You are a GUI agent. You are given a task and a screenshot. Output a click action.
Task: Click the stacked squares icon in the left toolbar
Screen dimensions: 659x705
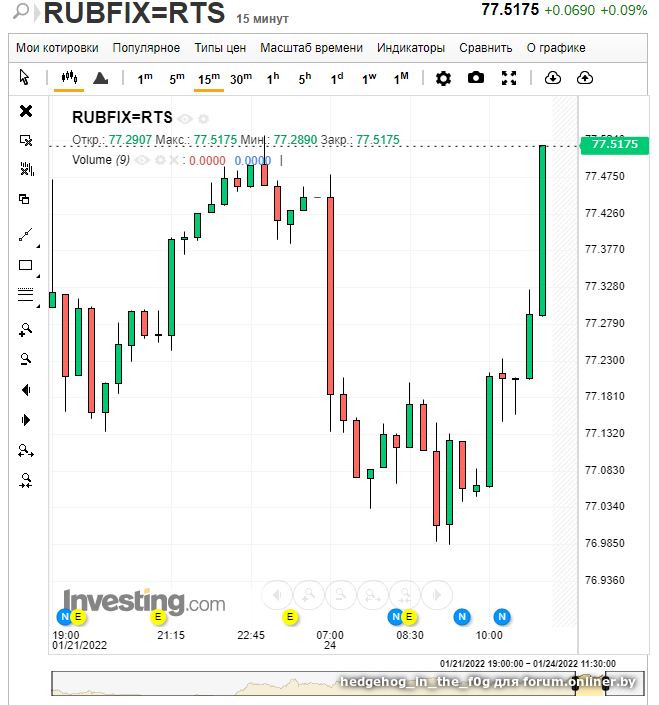coord(24,199)
